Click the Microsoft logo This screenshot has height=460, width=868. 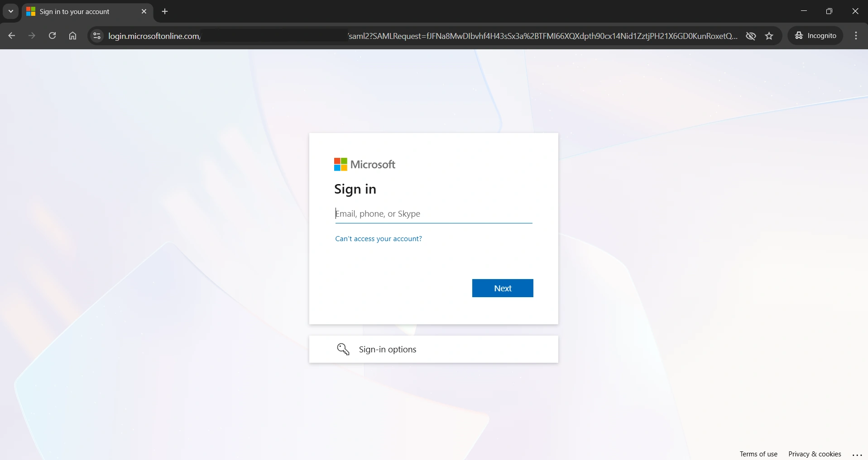364,165
